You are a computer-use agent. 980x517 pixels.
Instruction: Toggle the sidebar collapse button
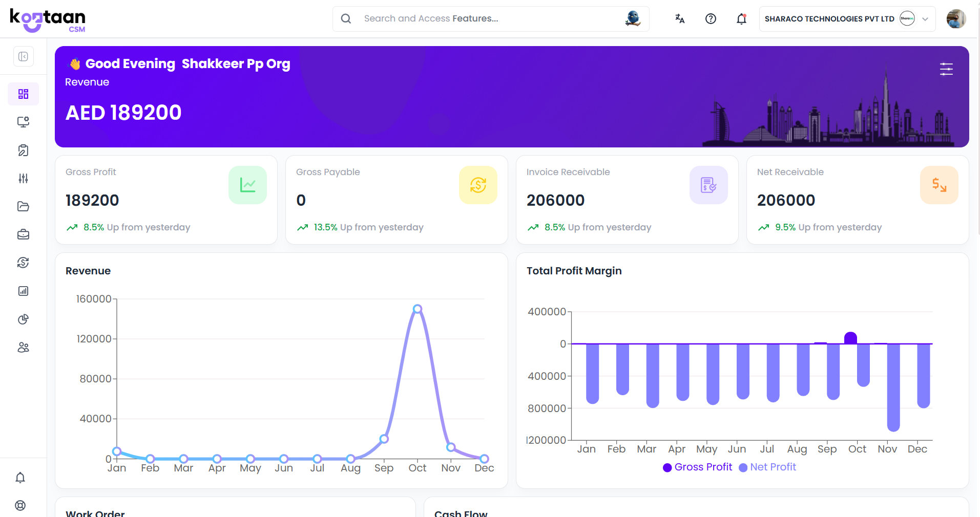coord(23,56)
